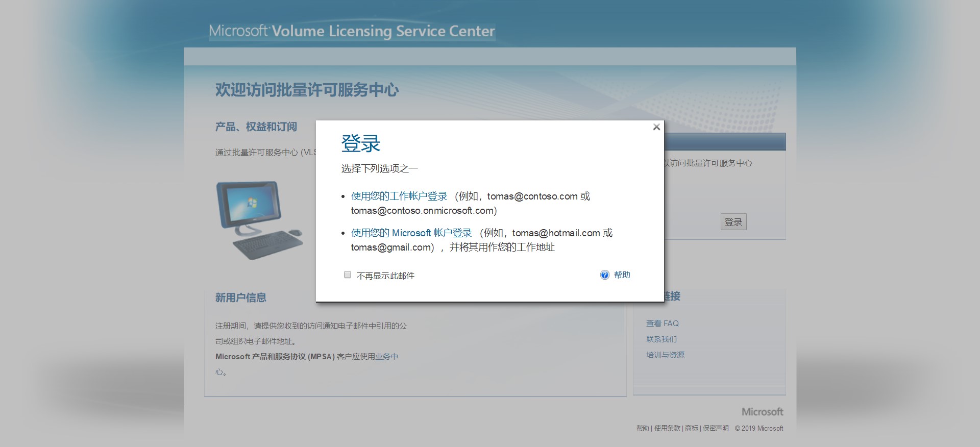Click the 选择下列选项之一 text in the dialog

point(379,168)
